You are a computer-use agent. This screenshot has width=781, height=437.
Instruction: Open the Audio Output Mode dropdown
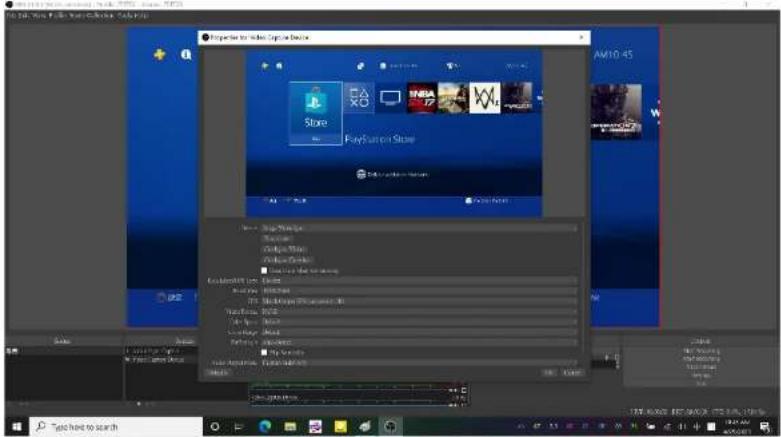419,363
